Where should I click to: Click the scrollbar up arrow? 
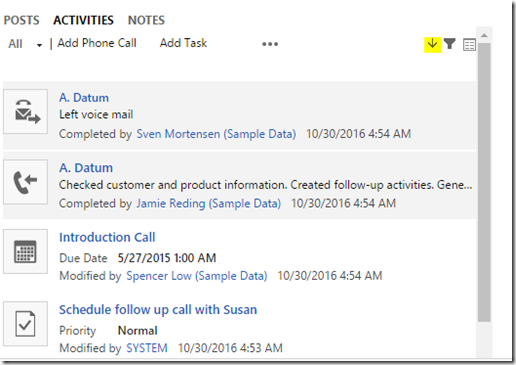pos(484,35)
